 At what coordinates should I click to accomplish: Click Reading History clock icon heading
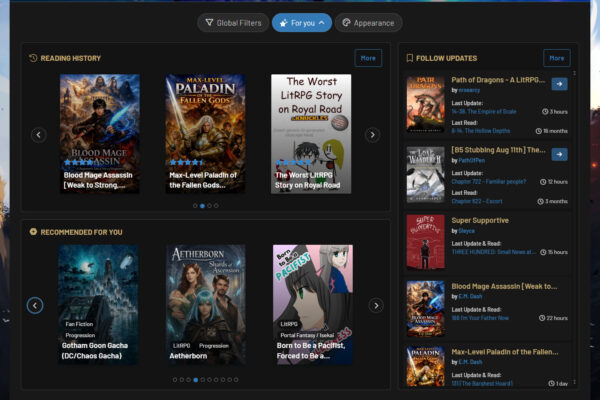[x=33, y=58]
